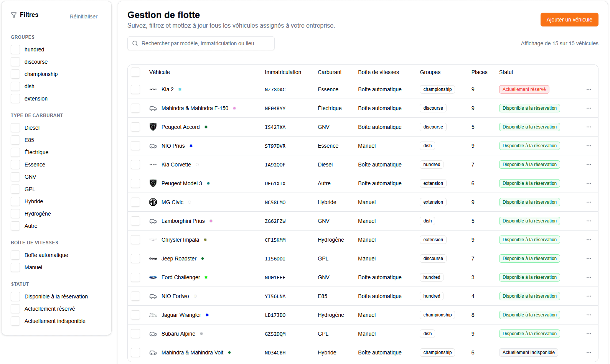Click the Ford Challenger green color dot

coord(206,277)
